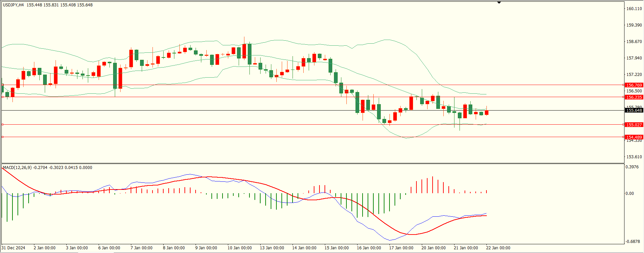
Task: Click the 160.110 price scale value
Action: point(634,9)
